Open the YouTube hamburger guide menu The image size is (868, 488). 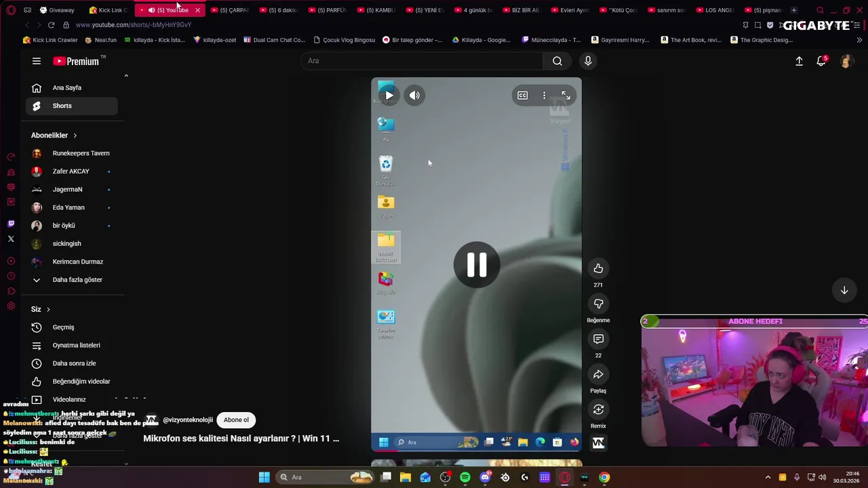tap(37, 61)
